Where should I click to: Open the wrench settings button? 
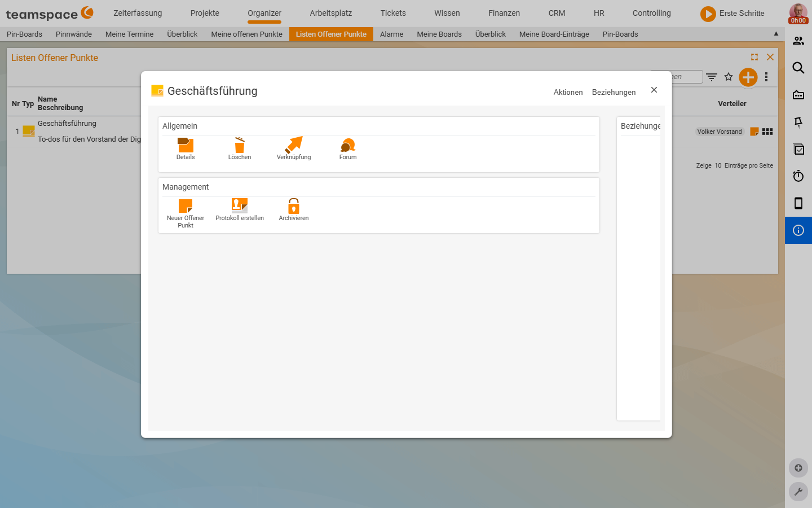[798, 492]
